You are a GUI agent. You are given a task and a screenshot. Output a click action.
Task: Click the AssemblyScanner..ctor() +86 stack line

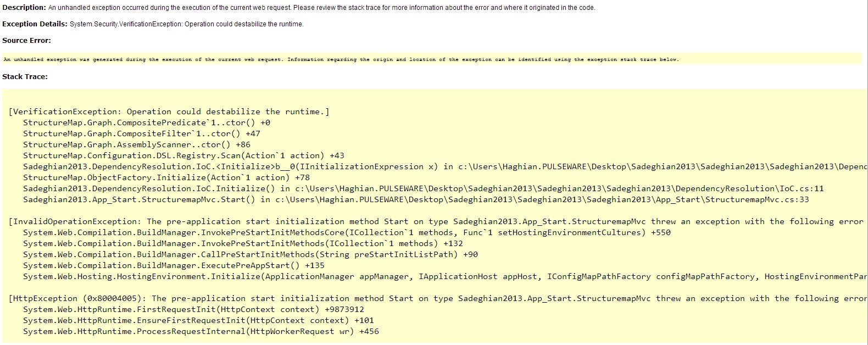[136, 144]
